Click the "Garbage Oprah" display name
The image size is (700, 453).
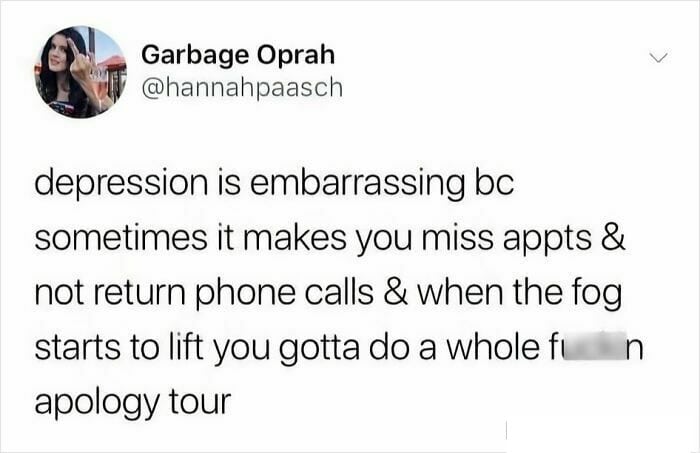click(x=238, y=55)
